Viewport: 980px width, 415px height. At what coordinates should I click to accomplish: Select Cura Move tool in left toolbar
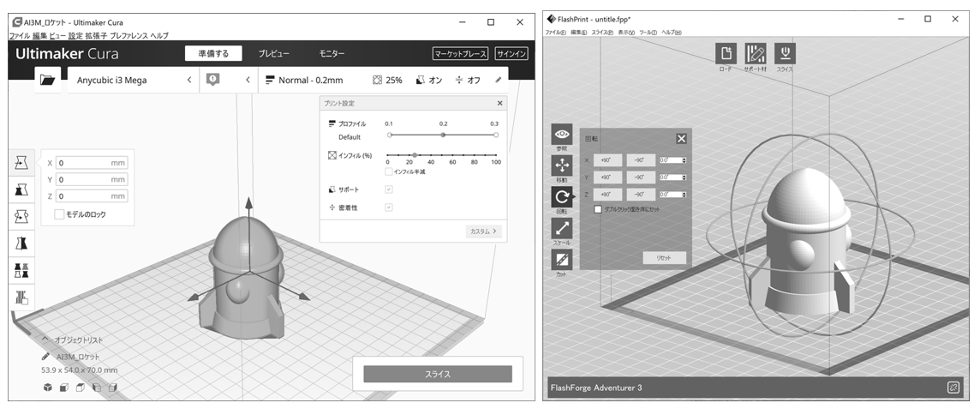[22, 163]
